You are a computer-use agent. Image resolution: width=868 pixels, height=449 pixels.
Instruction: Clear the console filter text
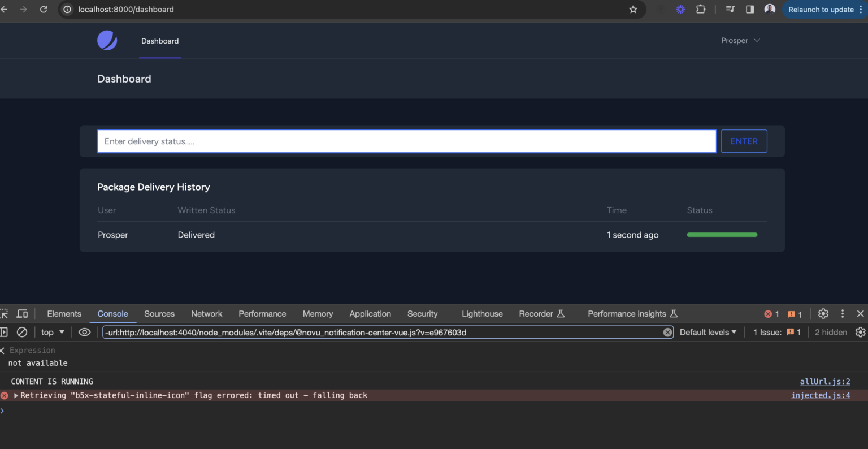pos(667,332)
